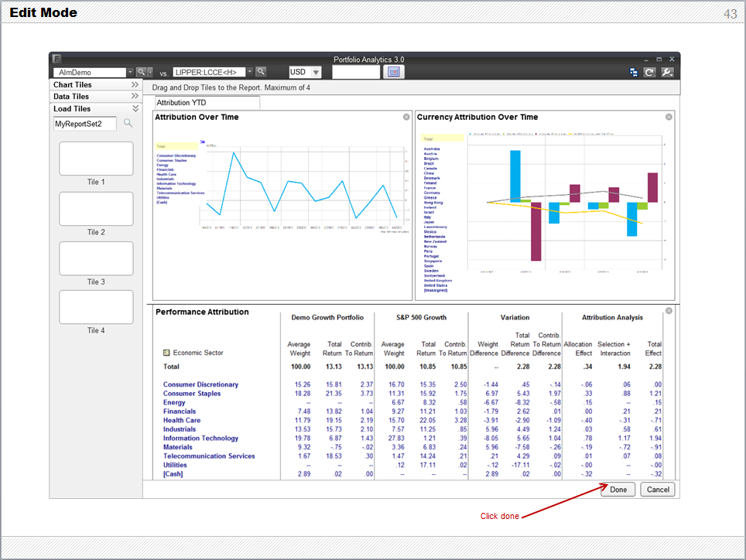Click the Selection + Interaction column header
The width and height of the screenshot is (746, 560).
[614, 349]
